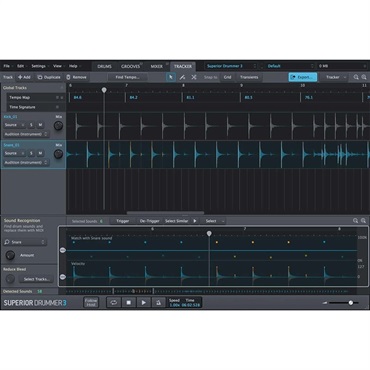Viewport: 370px width, 370px height.
Task: Click the De-Trigger button
Action: (x=150, y=221)
